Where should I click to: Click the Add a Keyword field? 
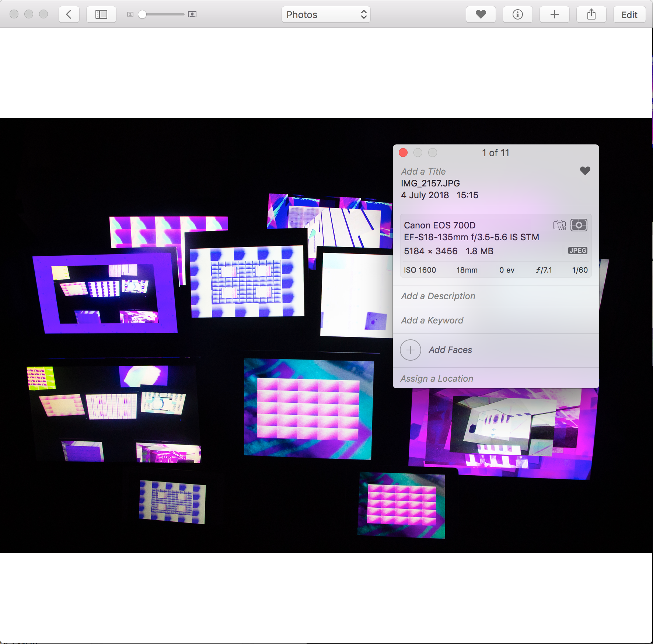(x=432, y=321)
